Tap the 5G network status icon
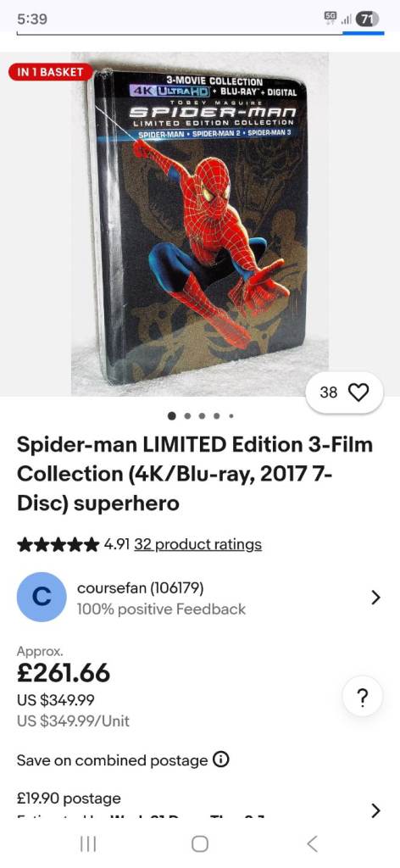The height and width of the screenshot is (868, 400). point(331,18)
